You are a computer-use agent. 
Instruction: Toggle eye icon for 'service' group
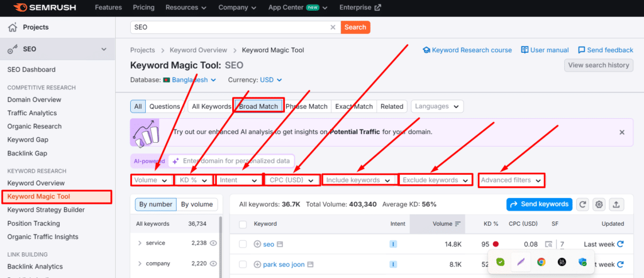click(x=213, y=243)
